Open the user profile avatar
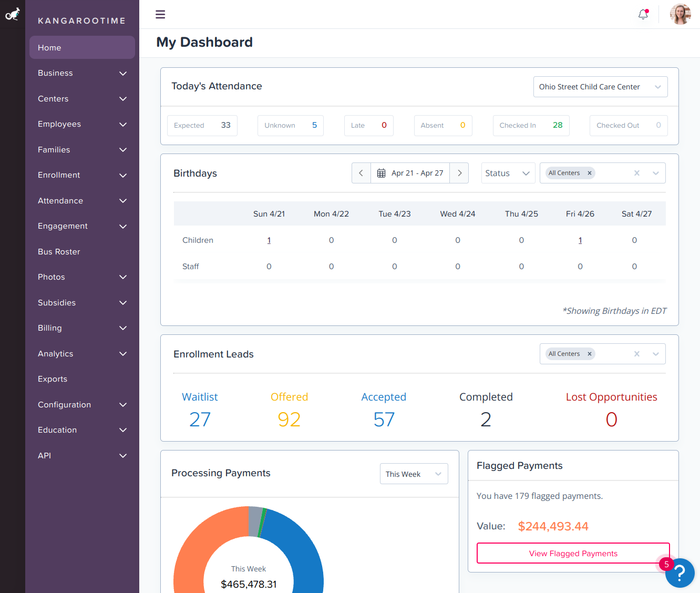Image resolution: width=700 pixels, height=593 pixels. point(680,14)
